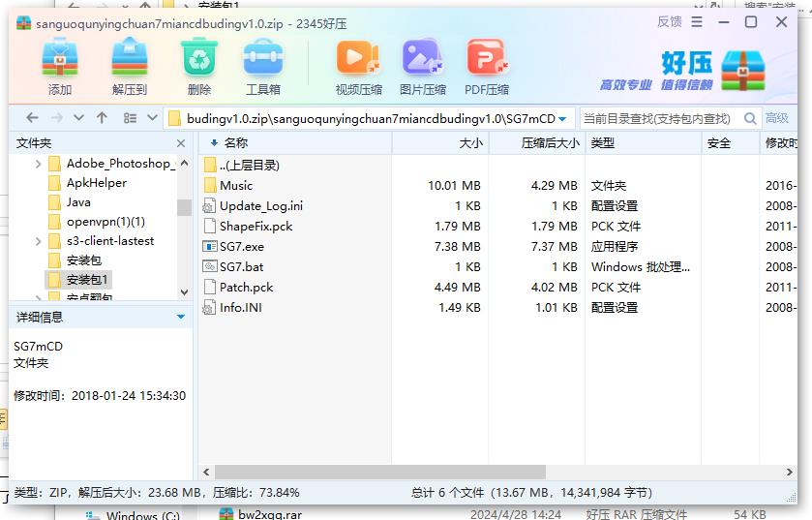Open navigation history dropdown chevron

(x=78, y=118)
